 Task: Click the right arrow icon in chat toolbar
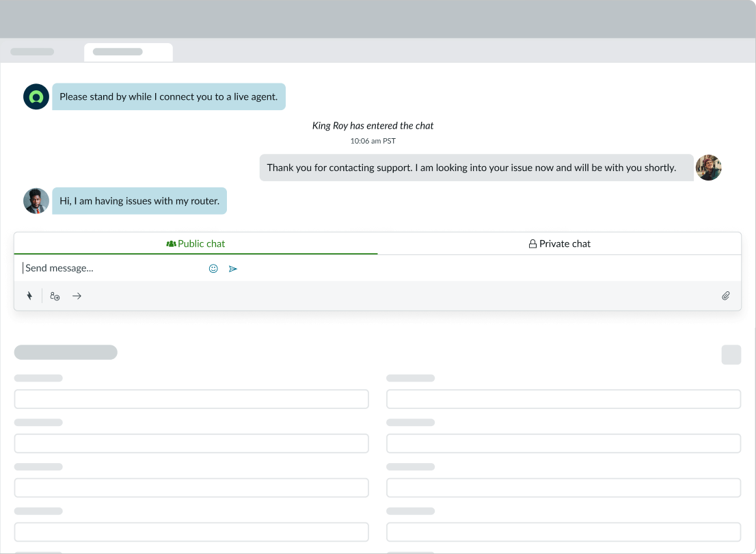point(77,296)
